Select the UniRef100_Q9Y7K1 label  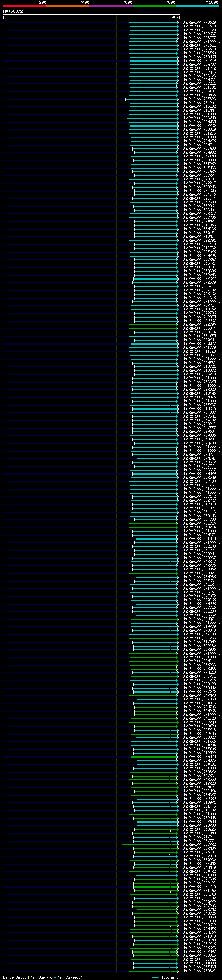(x=199, y=465)
